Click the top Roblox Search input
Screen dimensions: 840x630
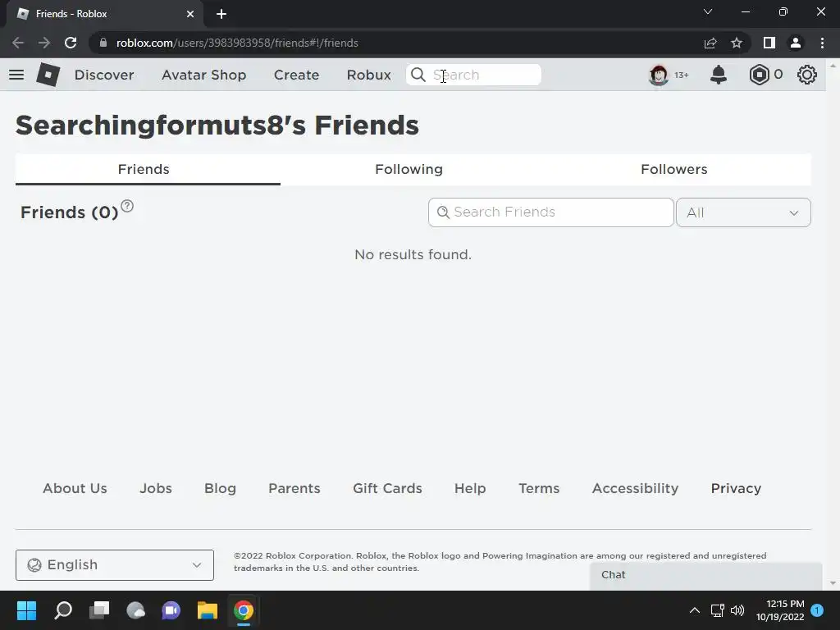point(473,75)
